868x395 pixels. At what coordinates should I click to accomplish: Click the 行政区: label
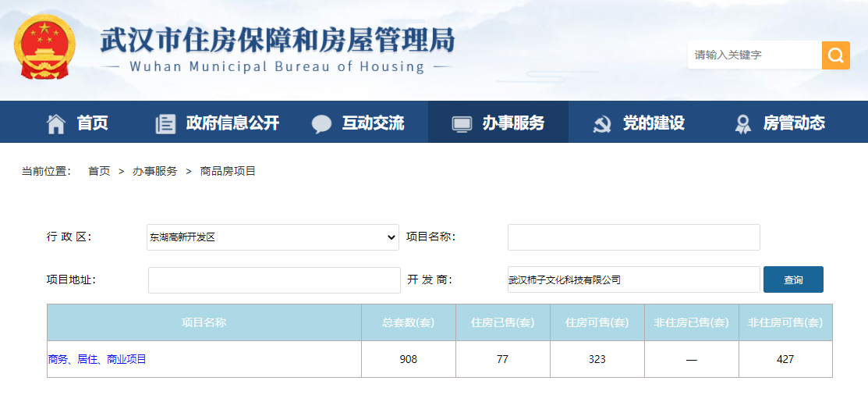coord(69,237)
